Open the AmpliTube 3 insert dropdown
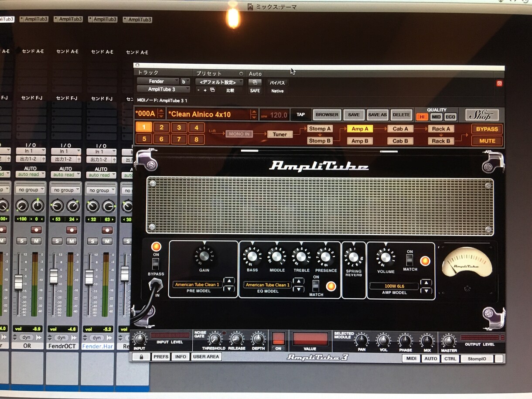Image resolution: width=532 pixels, height=399 pixels. tap(164, 89)
